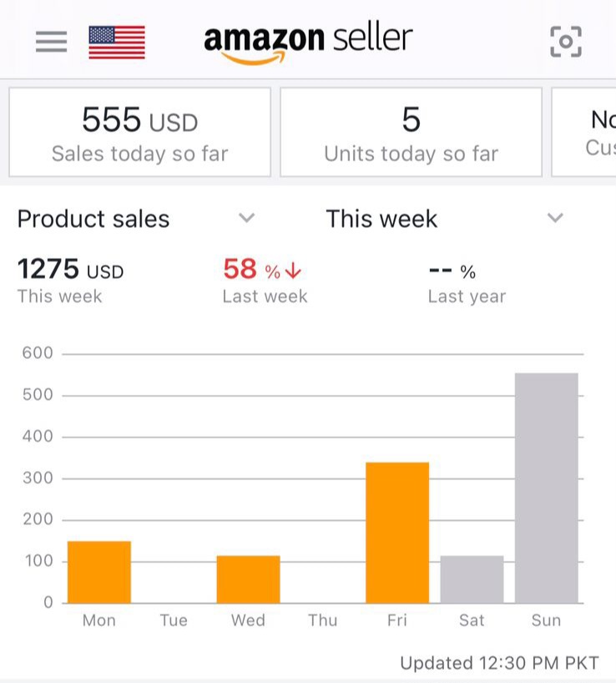Select the tall gray Sunday bar
The width and height of the screenshot is (616, 683).
[x=546, y=488]
